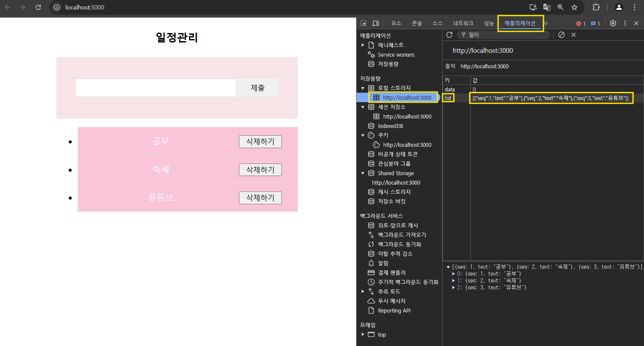Select the inspect element picker icon
The height and width of the screenshot is (346, 644).
363,23
